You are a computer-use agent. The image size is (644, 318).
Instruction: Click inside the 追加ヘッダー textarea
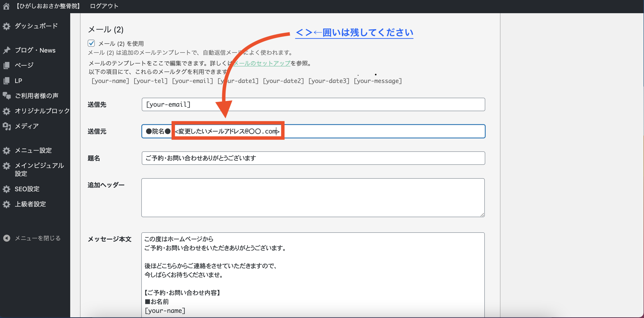[x=313, y=197]
